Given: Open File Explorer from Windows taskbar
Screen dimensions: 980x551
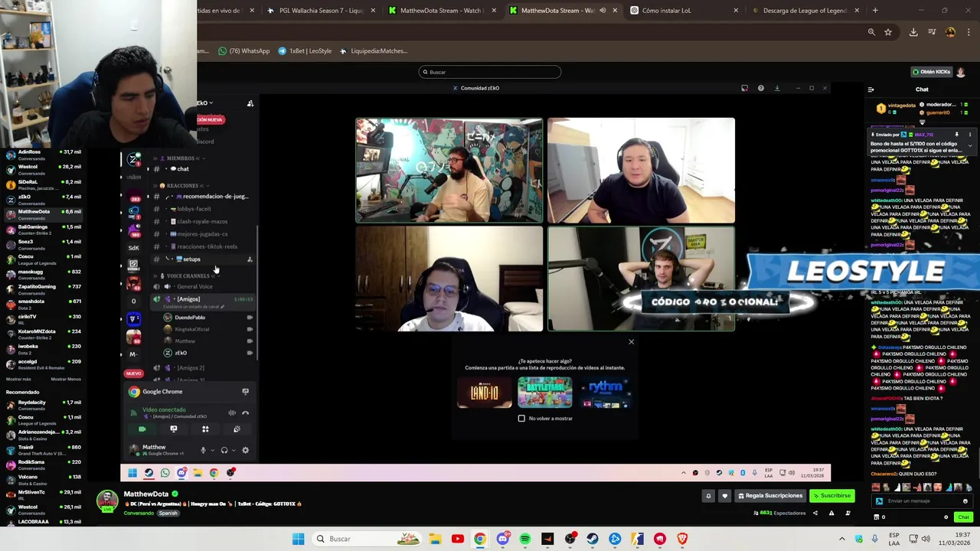Looking at the screenshot, I should coord(435,539).
